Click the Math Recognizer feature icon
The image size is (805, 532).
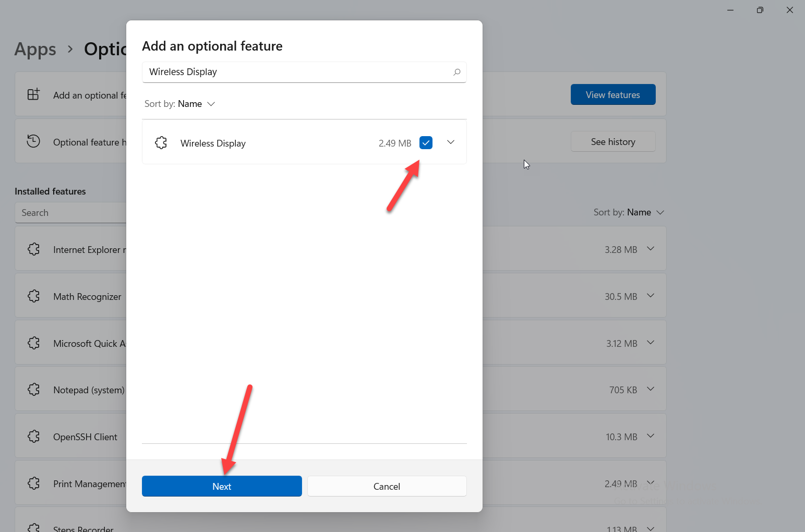34,296
